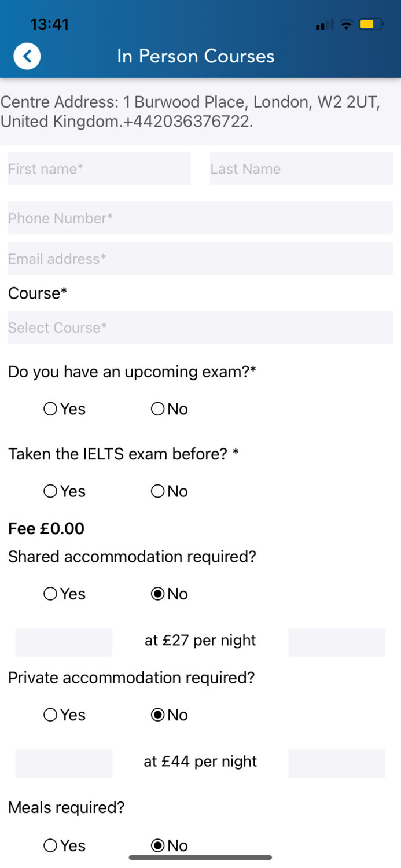Tap the field beside £27 per night rate

point(64,642)
